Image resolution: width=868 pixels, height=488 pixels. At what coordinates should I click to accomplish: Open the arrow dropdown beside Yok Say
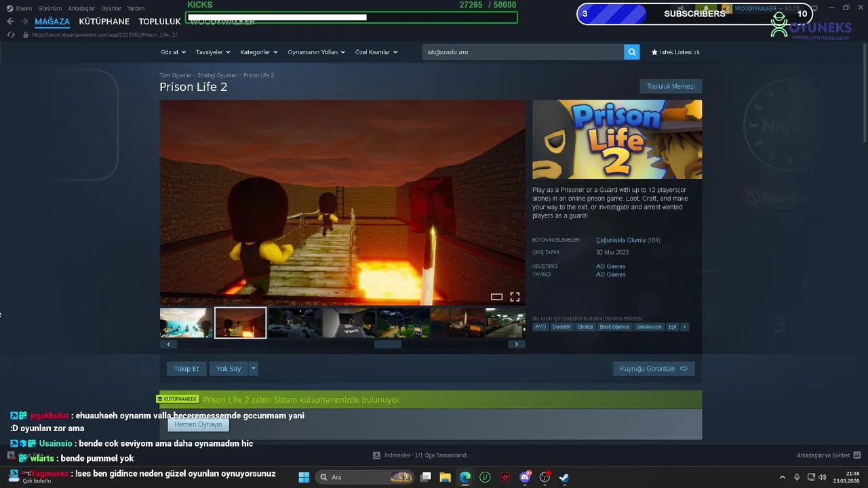[254, 369]
